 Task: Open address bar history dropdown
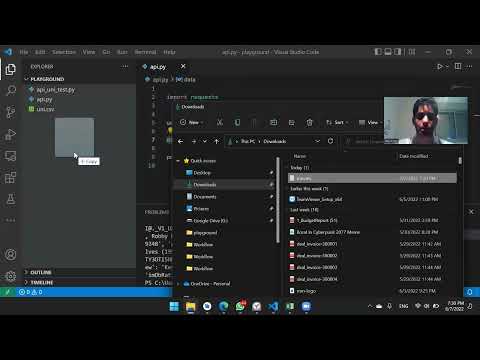tap(317, 141)
